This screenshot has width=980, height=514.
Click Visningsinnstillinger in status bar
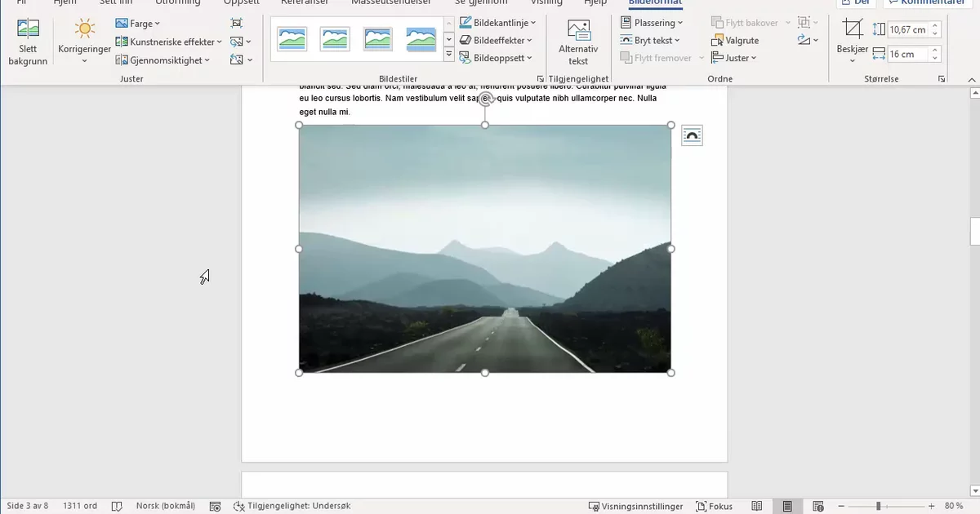[x=635, y=507]
